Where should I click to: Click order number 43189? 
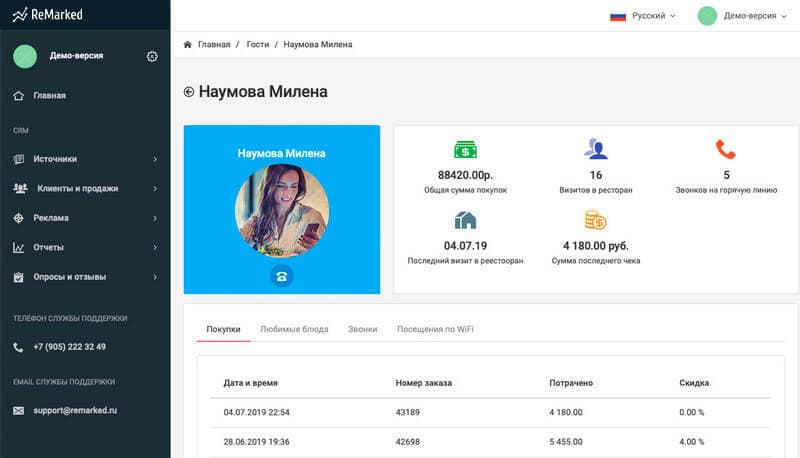click(x=408, y=413)
